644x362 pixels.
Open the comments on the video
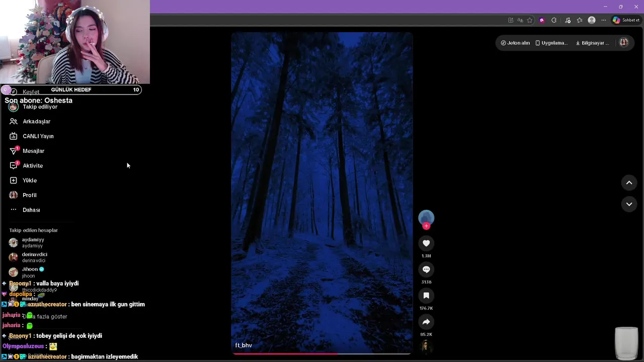[426, 269]
